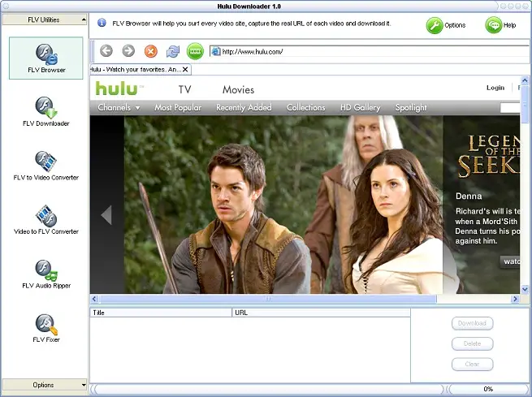The image size is (532, 397).
Task: Launch Video to FLV Converter
Action: (x=46, y=220)
